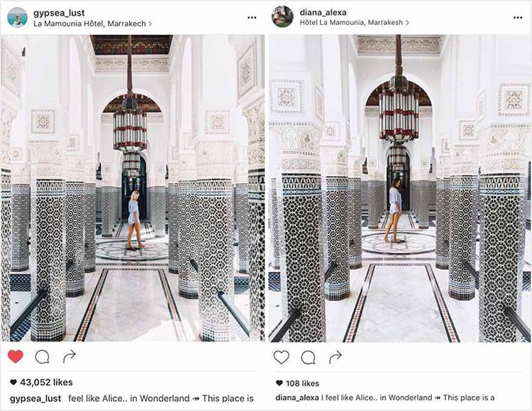Open diana_alexa username in post header
Screen dimensions: 532x411
tap(323, 13)
